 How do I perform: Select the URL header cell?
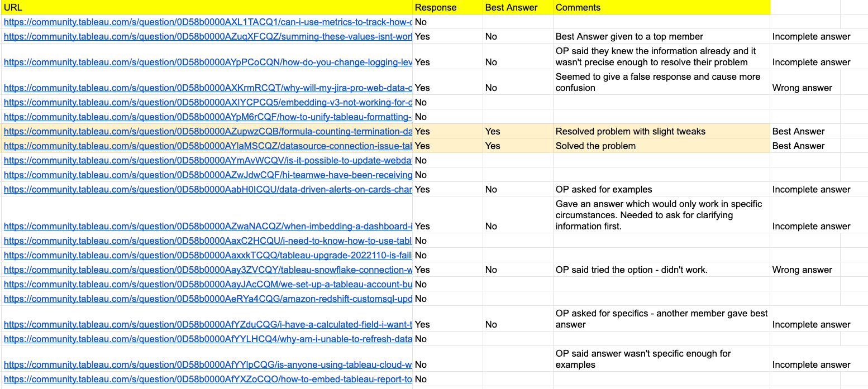click(206, 7)
